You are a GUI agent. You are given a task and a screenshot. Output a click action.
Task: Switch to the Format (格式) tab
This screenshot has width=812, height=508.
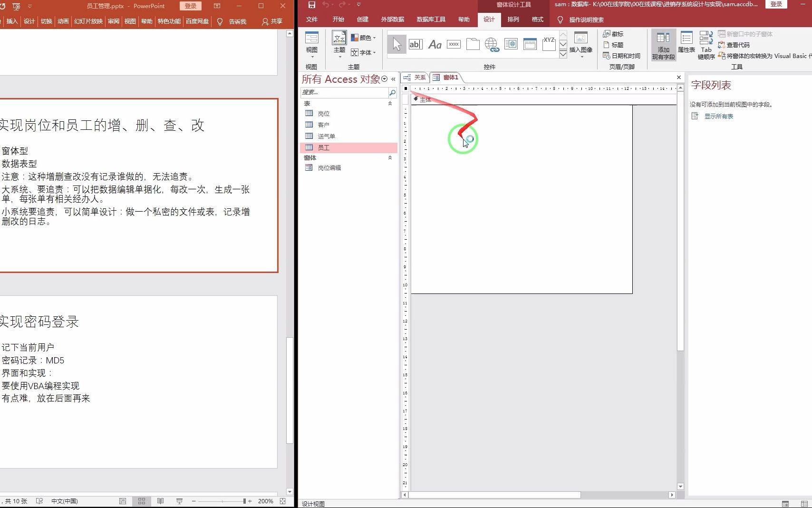538,20
